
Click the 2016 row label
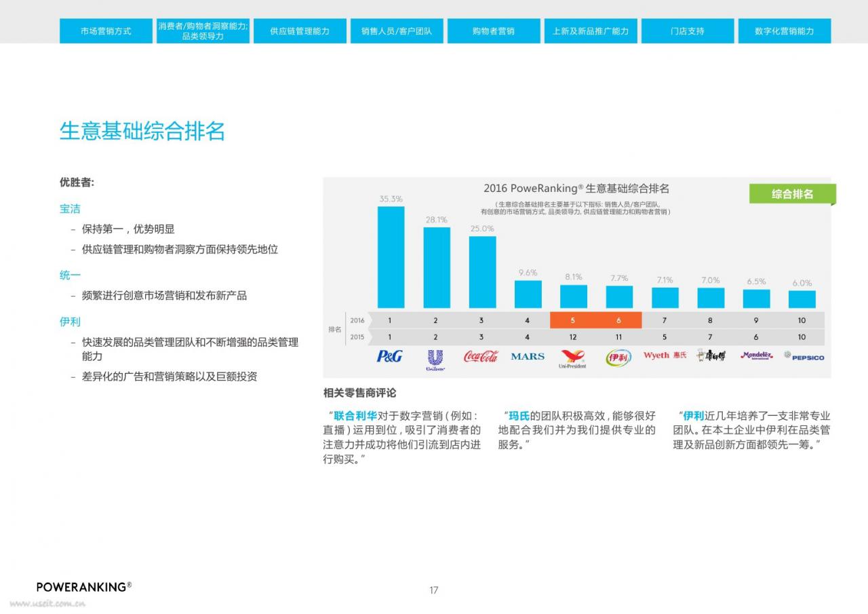point(357,320)
